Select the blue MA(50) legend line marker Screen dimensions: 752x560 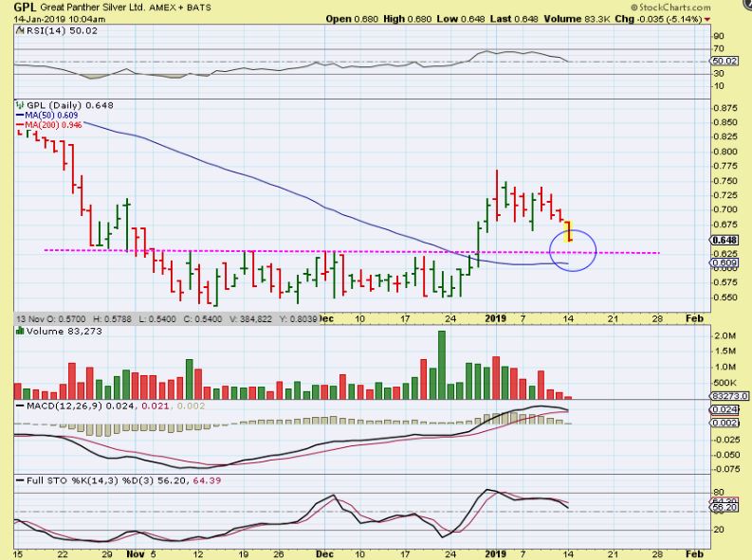(20, 115)
